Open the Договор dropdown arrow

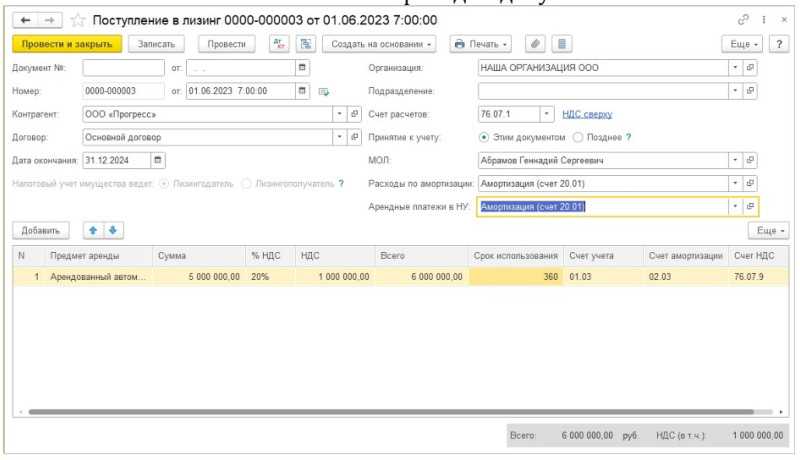(339, 137)
